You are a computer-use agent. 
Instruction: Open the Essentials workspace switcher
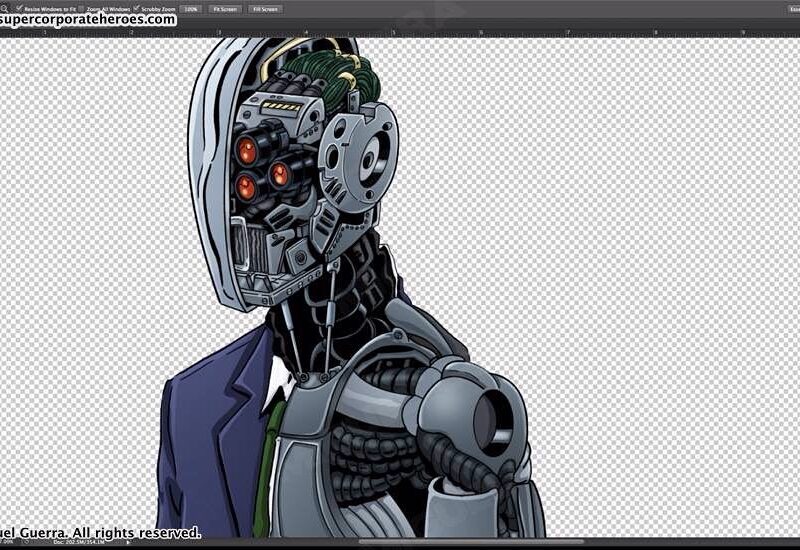pyautogui.click(x=789, y=8)
